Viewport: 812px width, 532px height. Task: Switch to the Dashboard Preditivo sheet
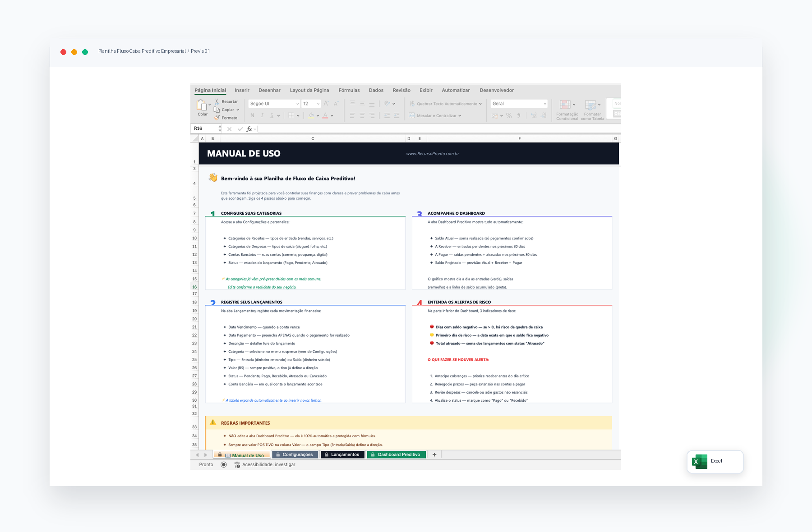(396, 454)
